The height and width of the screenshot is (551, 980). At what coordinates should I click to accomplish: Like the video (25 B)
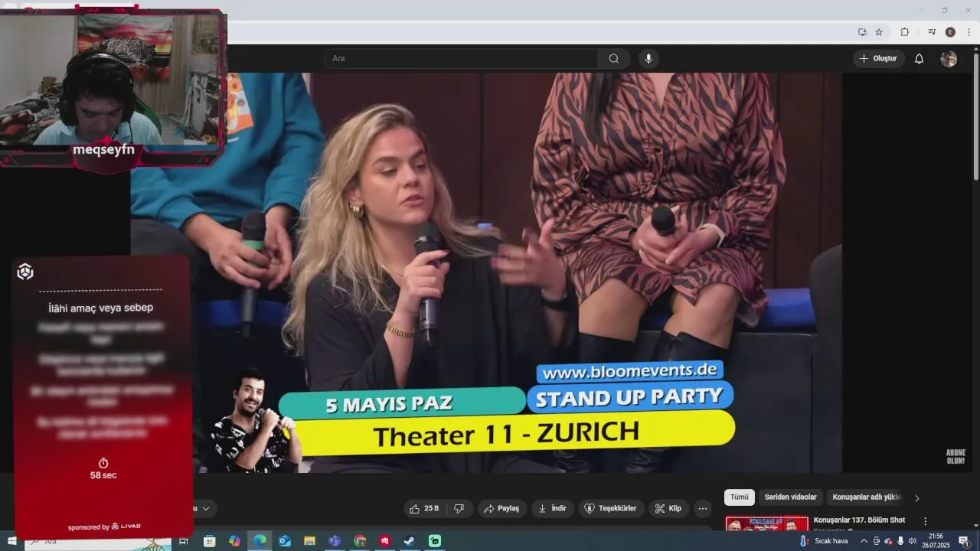[x=424, y=508]
